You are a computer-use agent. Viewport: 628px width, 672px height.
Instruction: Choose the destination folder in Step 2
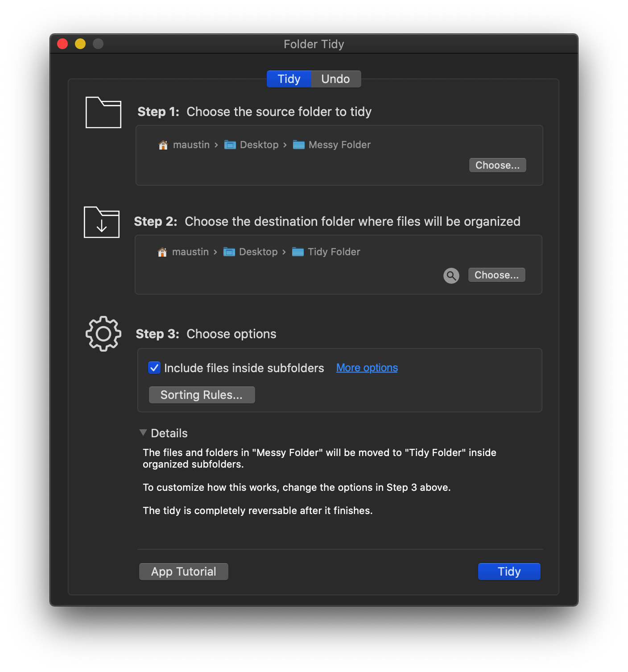click(x=497, y=275)
